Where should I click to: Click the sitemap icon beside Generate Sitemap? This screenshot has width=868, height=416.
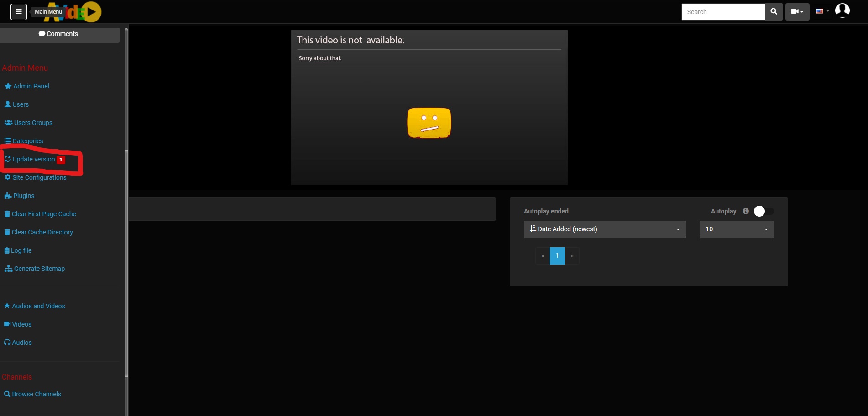9,269
